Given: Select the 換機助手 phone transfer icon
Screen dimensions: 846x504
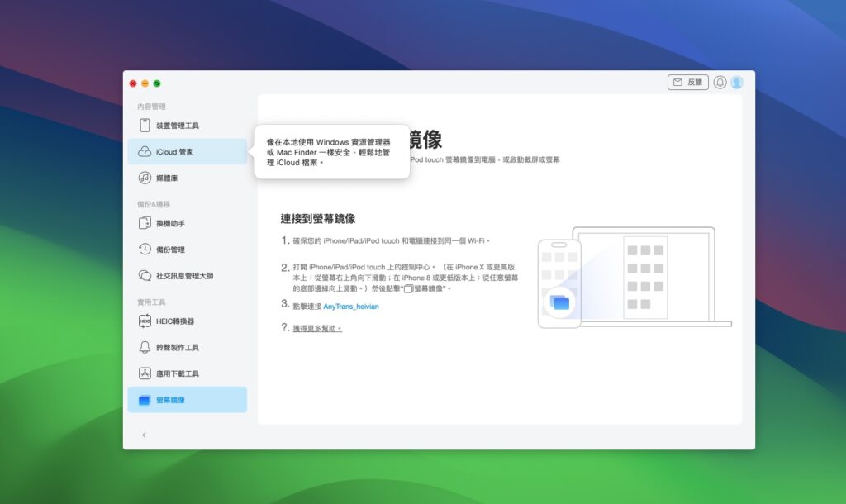Looking at the screenshot, I should click(145, 223).
